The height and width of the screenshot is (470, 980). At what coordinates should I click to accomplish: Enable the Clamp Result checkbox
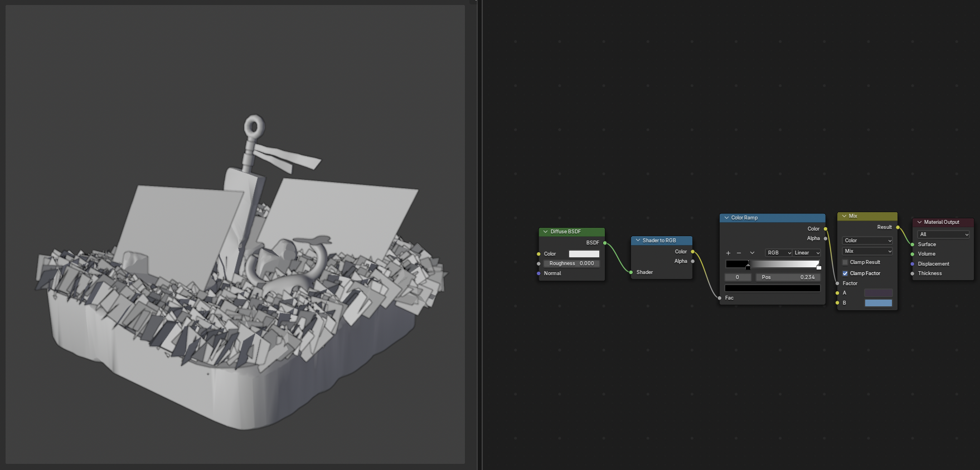(845, 262)
